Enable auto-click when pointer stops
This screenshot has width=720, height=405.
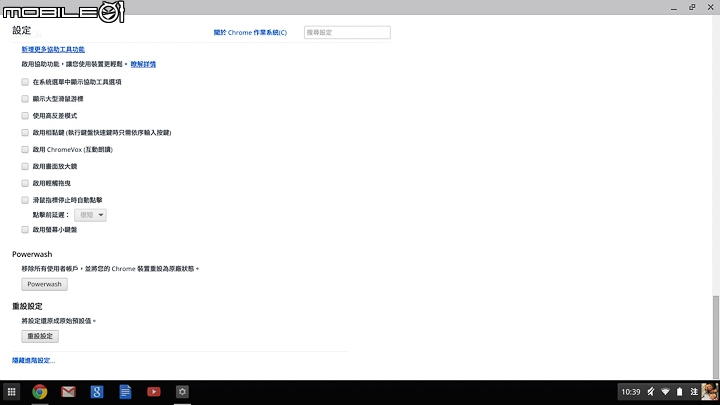[x=25, y=200]
